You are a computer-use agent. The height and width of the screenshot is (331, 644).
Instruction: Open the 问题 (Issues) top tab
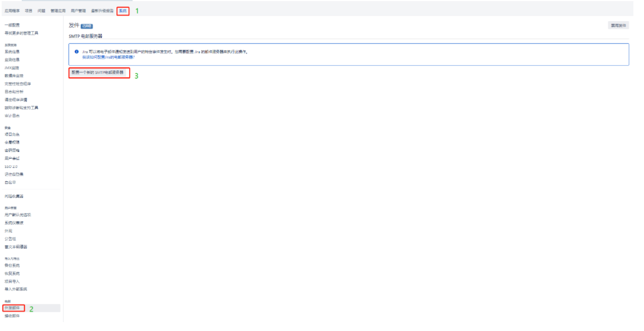click(41, 11)
